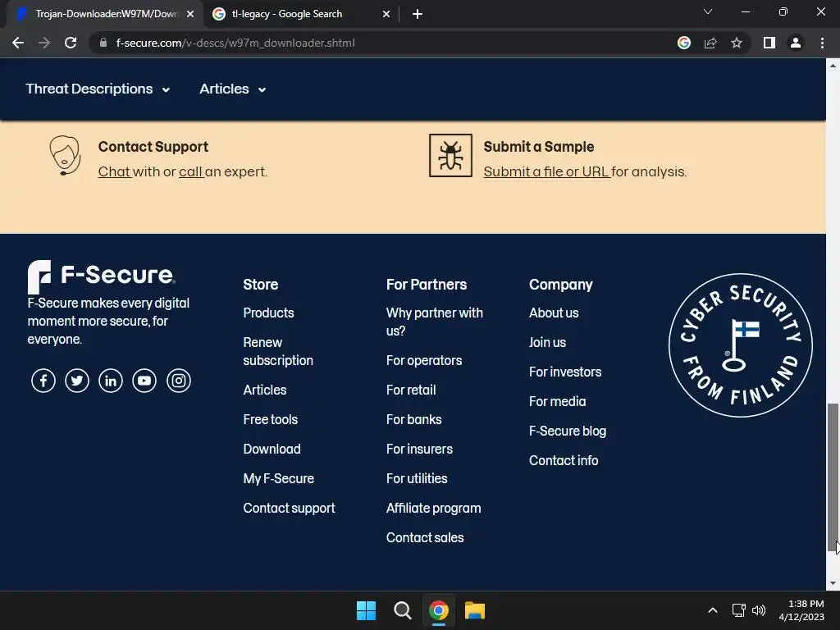Screen dimensions: 840x630
Task: Open Renew subscription link
Action: (278, 351)
